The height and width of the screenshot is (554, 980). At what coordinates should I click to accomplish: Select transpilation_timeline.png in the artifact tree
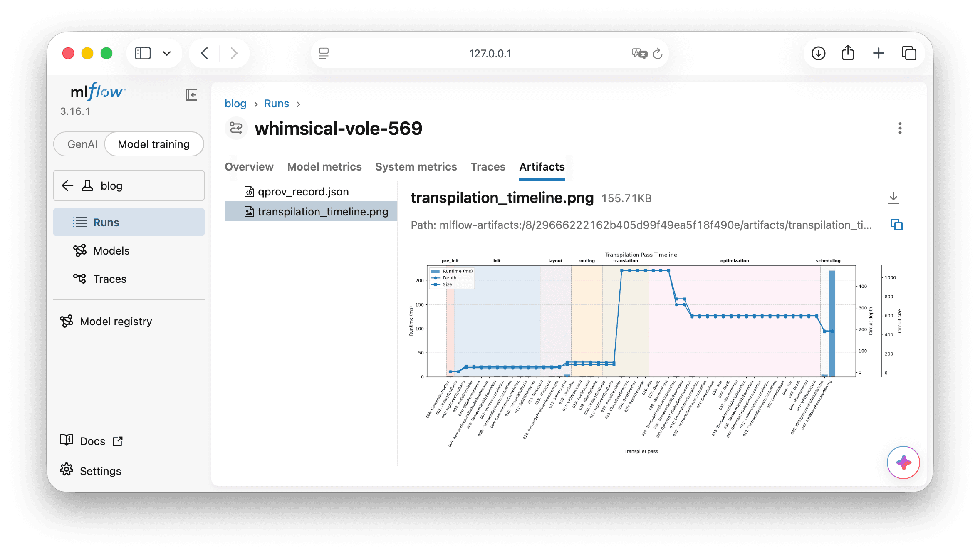311,212
